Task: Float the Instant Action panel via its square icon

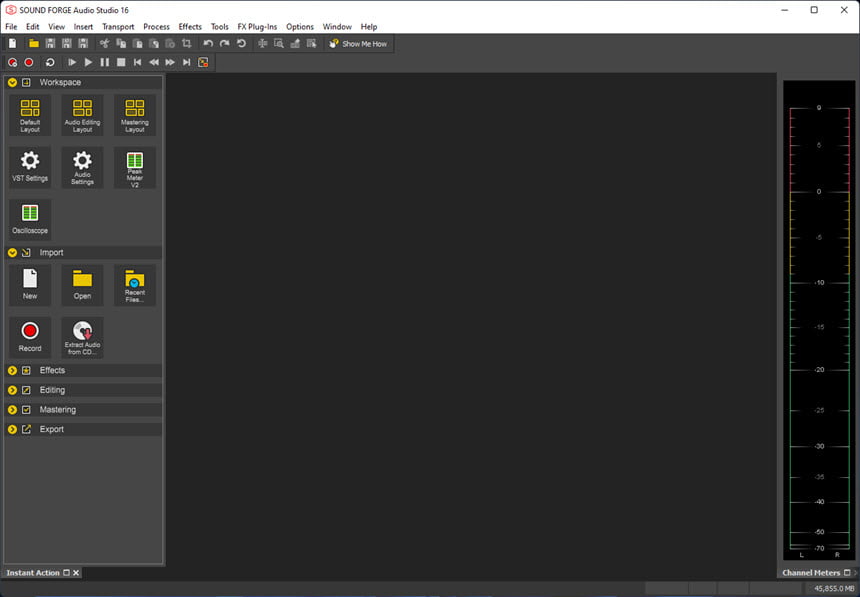Action: point(66,573)
